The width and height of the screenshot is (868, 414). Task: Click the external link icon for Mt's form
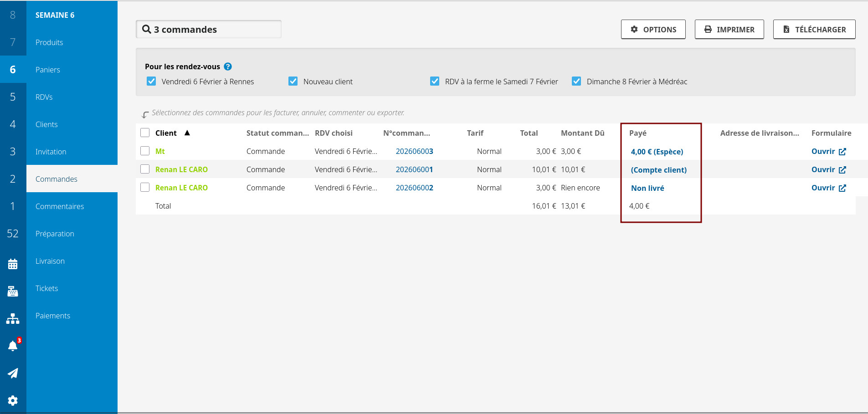tap(842, 152)
